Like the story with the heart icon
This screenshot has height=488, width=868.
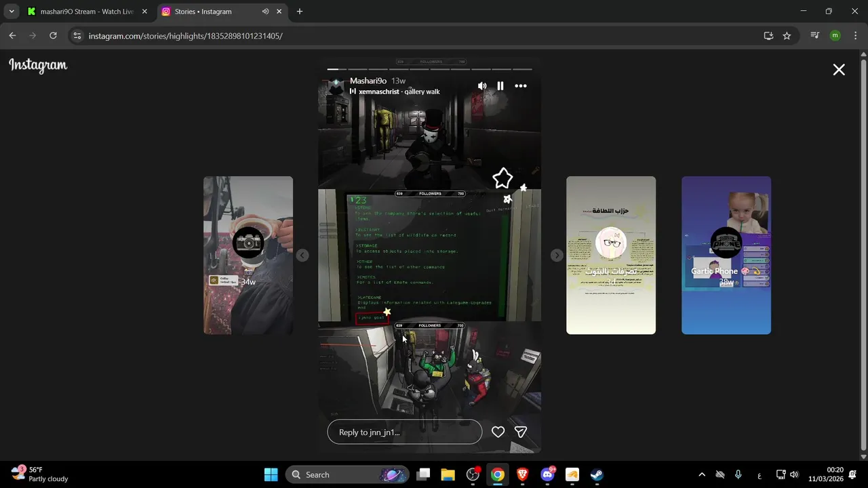coord(498,432)
